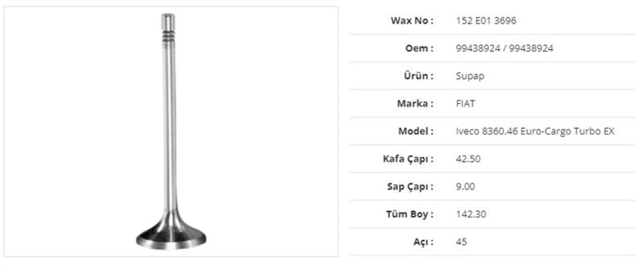Click the stem diameter value 9.00
The image size is (644, 269).
click(x=465, y=187)
